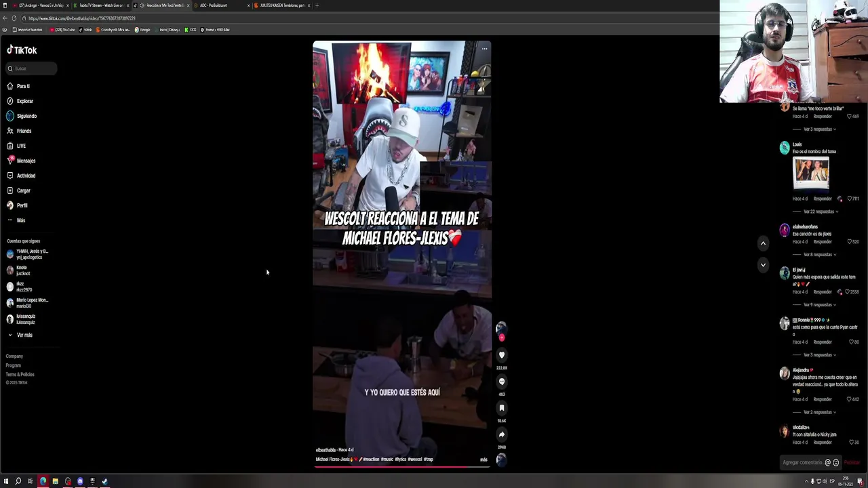Open File Explorer from taskbar

tap(55, 481)
